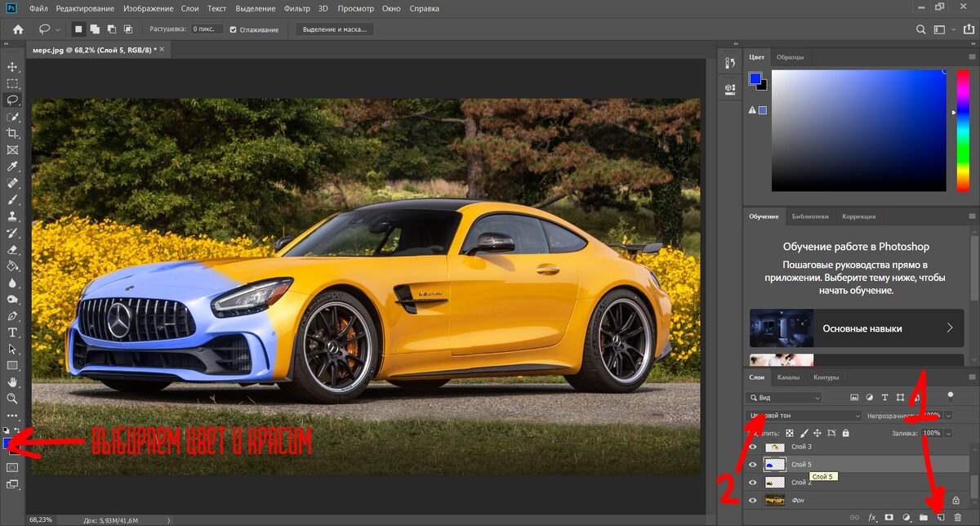Screen dimensions: 980x526
Task: Expand the Основные навыки tutorial chevron
Action: tap(950, 328)
